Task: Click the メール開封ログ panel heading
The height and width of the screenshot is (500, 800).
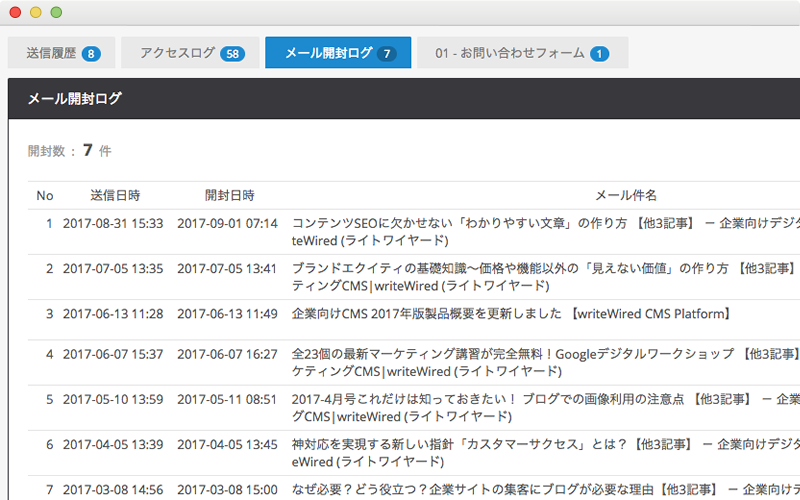Action: click(74, 98)
